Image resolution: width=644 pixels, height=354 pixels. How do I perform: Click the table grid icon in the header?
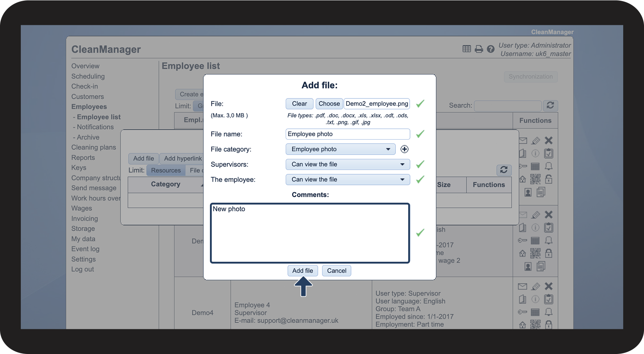point(467,49)
